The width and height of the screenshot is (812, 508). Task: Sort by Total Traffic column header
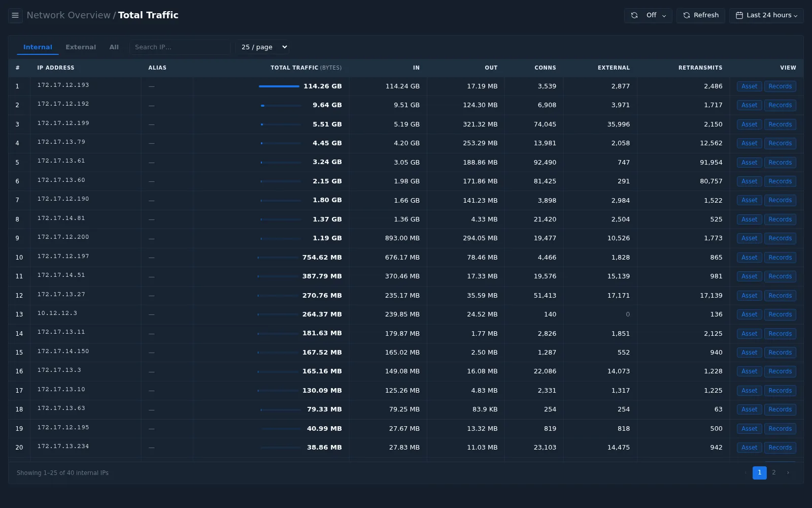pos(306,68)
